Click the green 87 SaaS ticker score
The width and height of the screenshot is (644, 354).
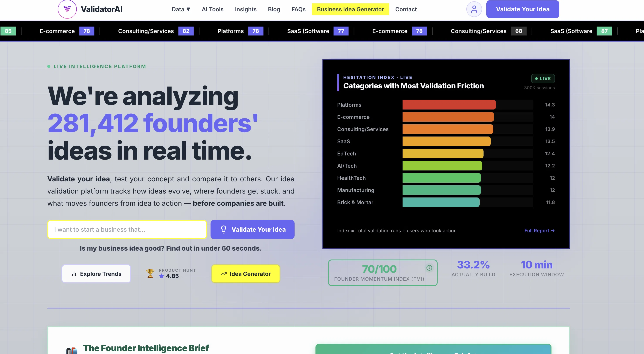click(x=604, y=31)
